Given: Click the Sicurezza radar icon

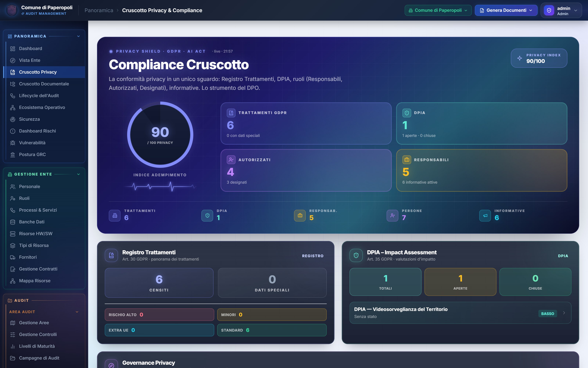Looking at the screenshot, I should (x=13, y=119).
